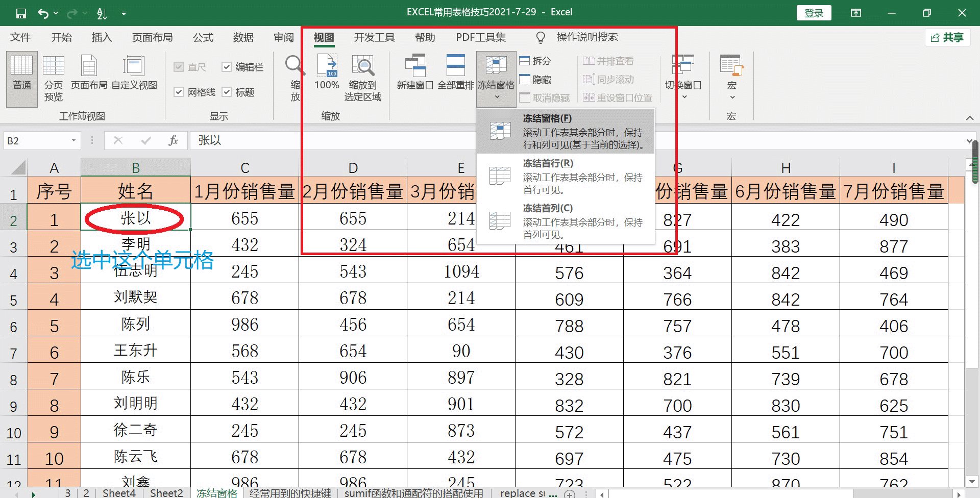Open the 开发工具 developer tab
The height and width of the screenshot is (498, 980).
click(375, 37)
